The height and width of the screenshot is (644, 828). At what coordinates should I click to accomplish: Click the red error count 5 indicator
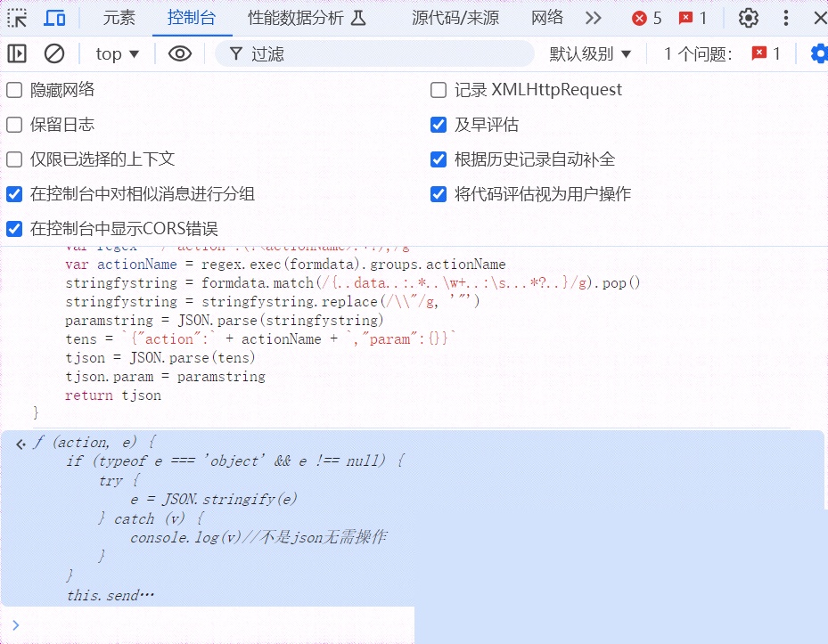646,19
